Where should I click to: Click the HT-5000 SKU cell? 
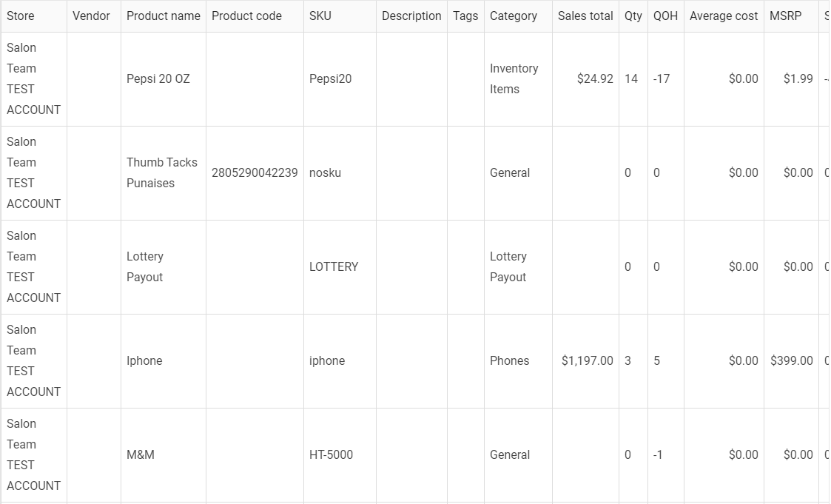point(331,454)
